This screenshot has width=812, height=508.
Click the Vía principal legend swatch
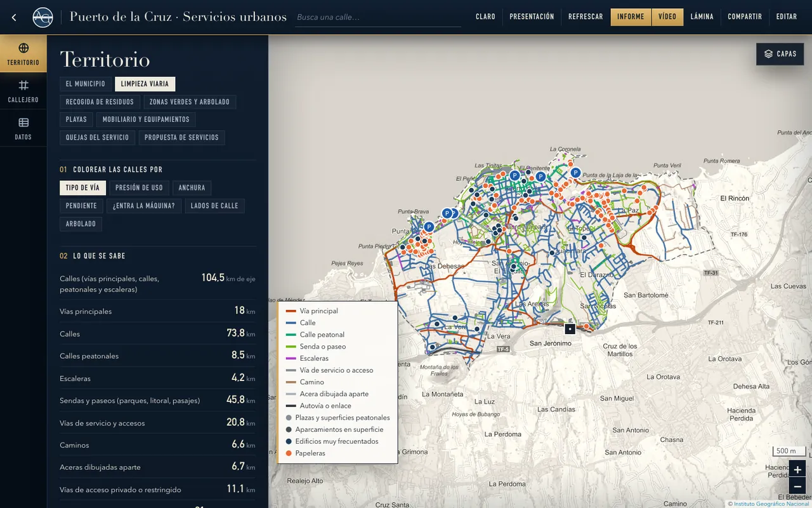[x=291, y=311]
